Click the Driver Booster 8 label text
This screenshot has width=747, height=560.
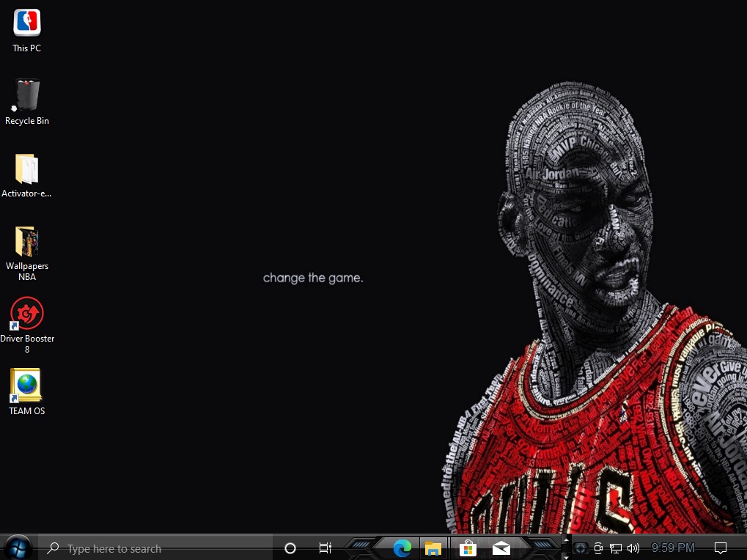(27, 344)
